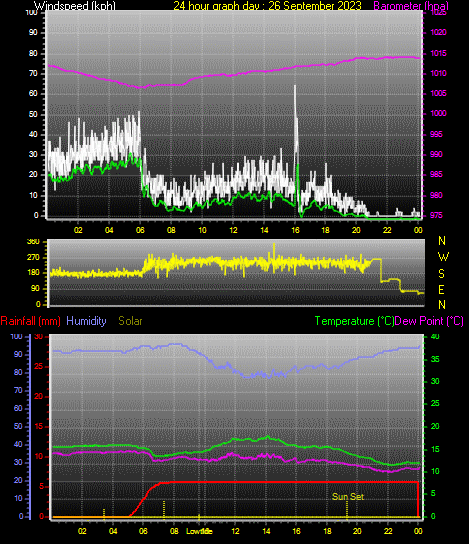Click '06' on the windspeed graph time axis

(140, 230)
